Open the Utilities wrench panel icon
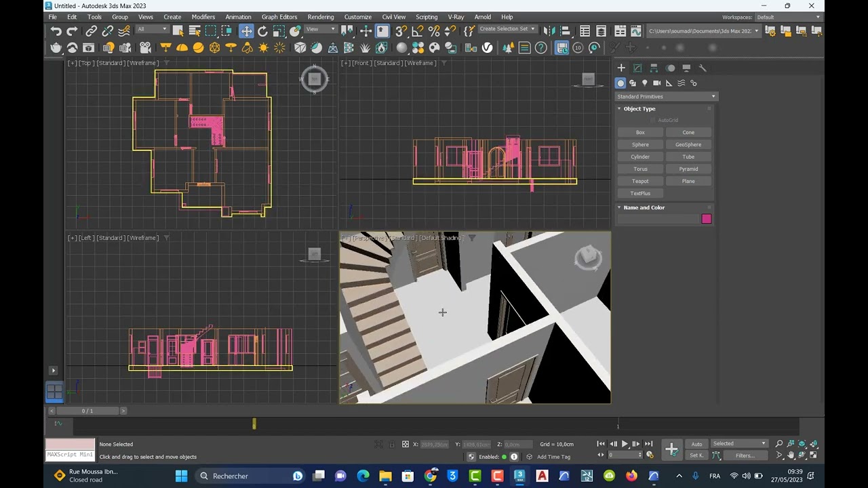Screen dimensions: 868x488 (x=703, y=68)
